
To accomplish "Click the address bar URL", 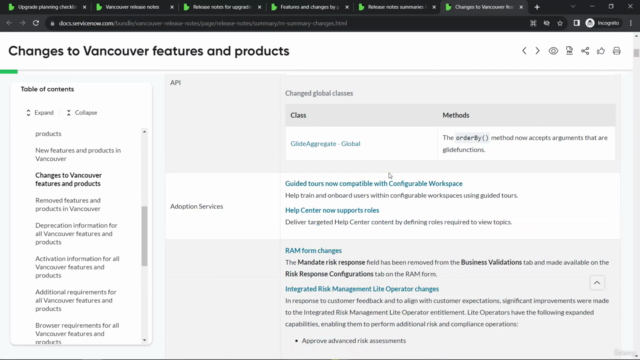I will (x=203, y=23).
